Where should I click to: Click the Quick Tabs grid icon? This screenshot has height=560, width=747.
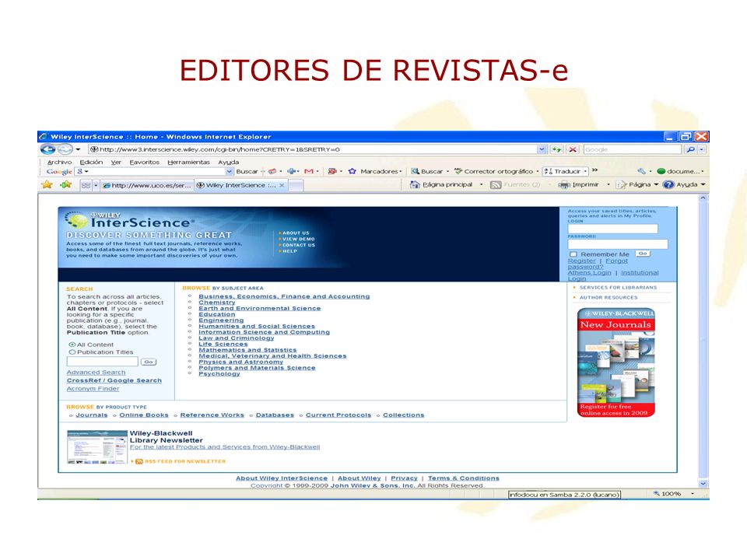[x=86, y=185]
